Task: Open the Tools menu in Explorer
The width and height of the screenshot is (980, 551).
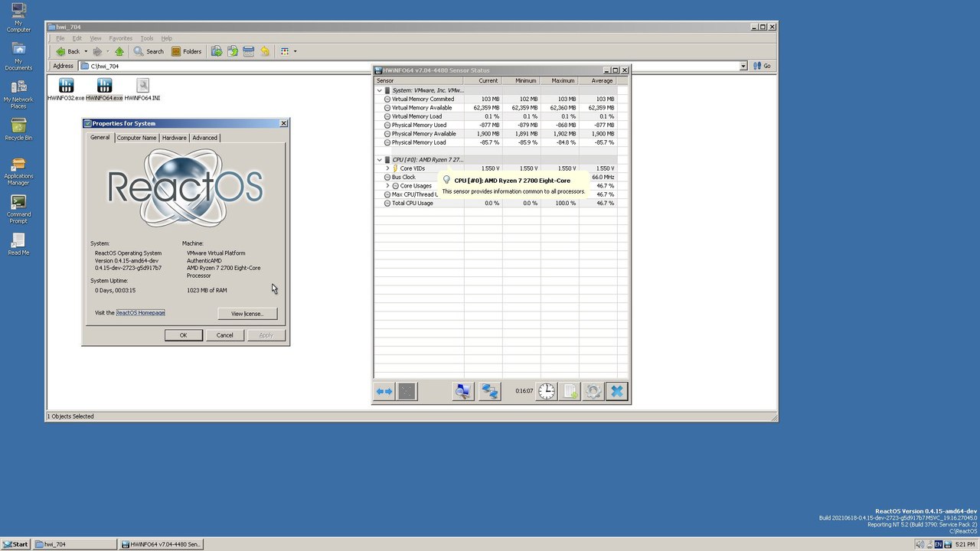Action: 147,38
